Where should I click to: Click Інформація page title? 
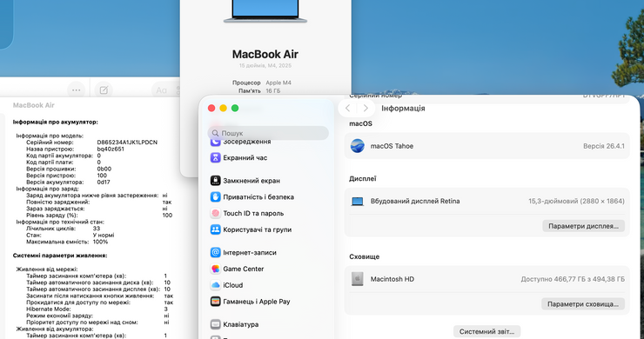pos(403,109)
